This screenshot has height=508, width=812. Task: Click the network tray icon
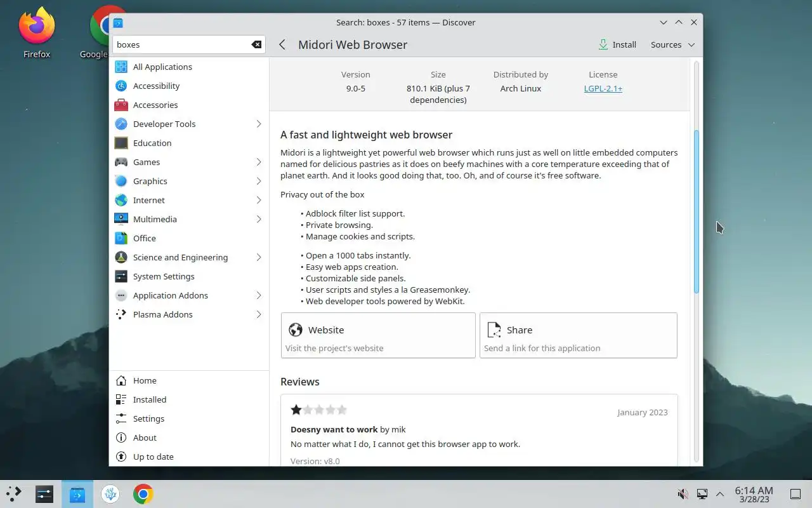[x=702, y=494]
